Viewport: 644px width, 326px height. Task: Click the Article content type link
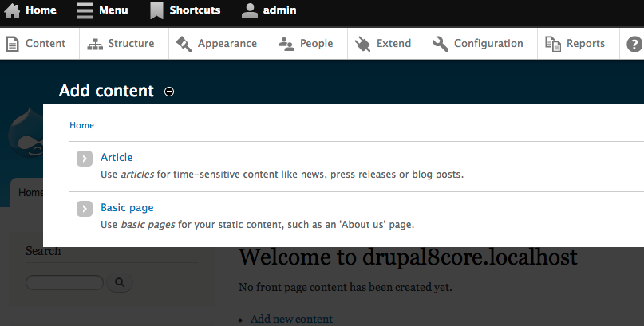pos(117,158)
